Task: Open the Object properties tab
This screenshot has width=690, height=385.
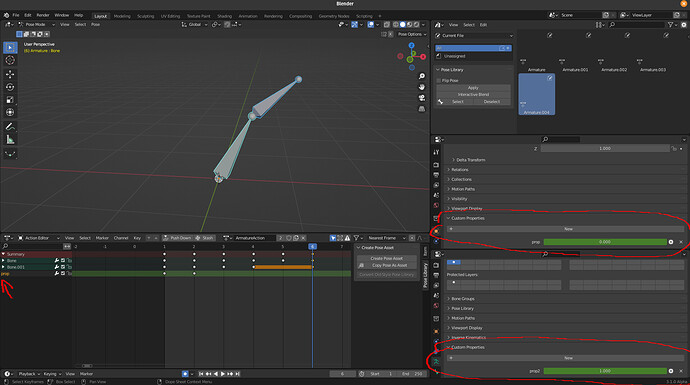Action: coord(436,231)
